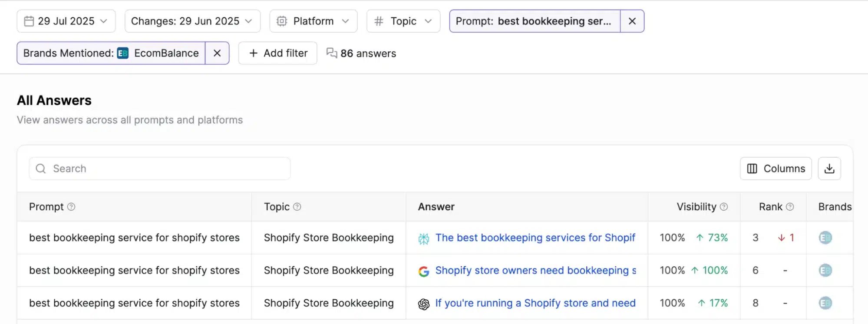The image size is (868, 324).
Task: Click the brand avatar in rank 8 row
Action: (825, 303)
